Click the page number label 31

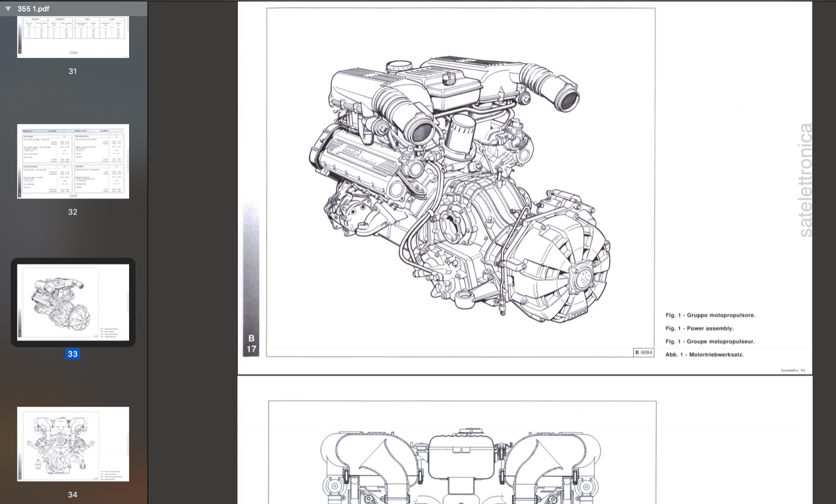point(72,71)
